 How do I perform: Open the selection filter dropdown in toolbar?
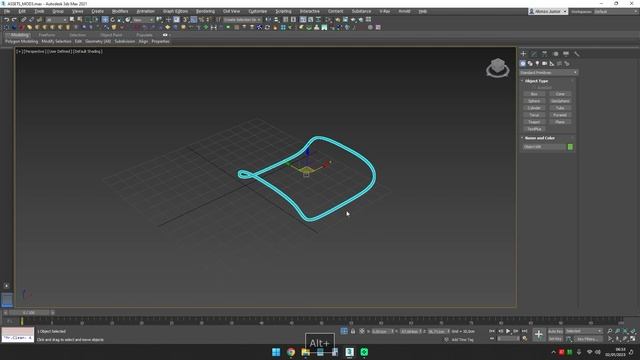coord(56,20)
